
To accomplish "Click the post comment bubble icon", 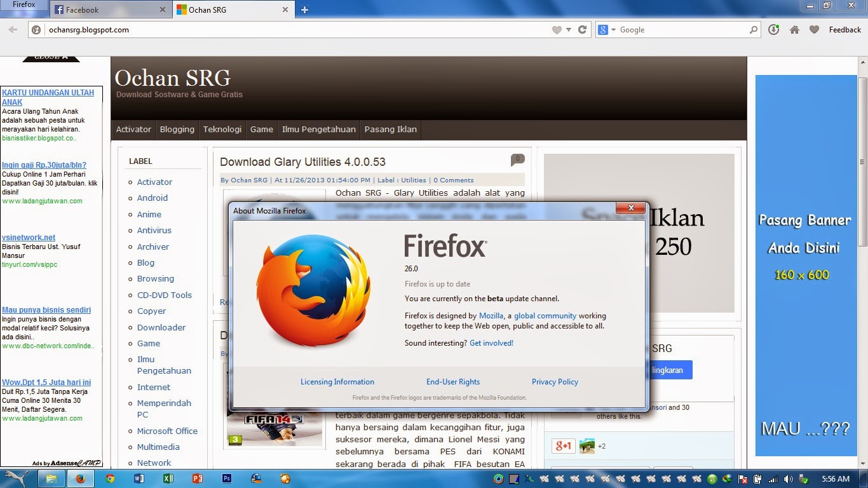I will 517,159.
